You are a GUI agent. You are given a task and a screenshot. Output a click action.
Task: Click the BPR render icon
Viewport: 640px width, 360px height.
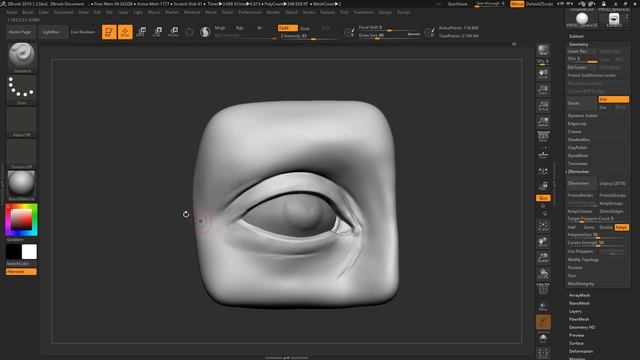tap(543, 50)
